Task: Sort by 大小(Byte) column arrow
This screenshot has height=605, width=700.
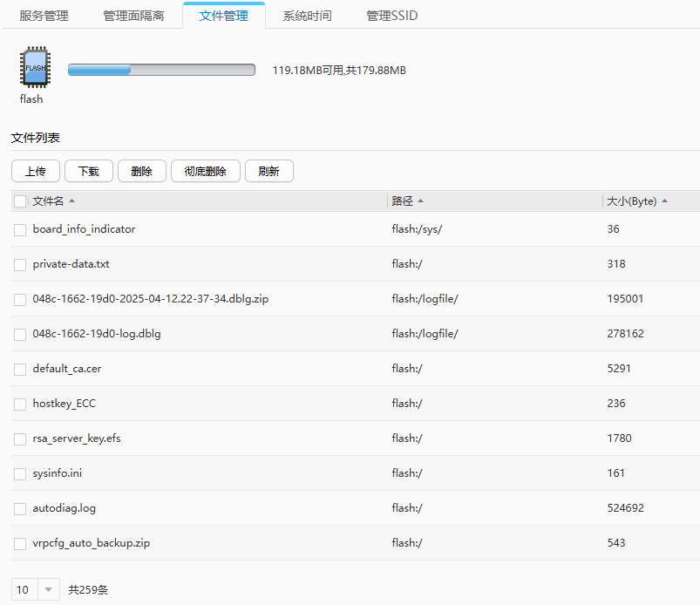Action: point(664,201)
